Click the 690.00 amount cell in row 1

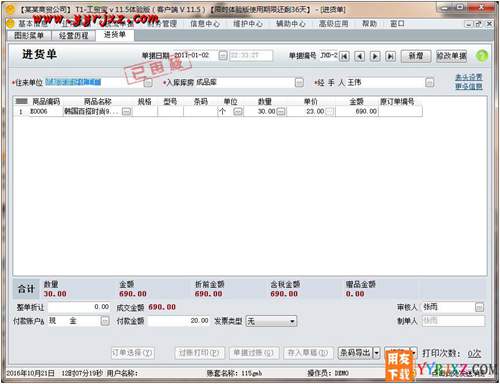pyautogui.click(x=357, y=112)
